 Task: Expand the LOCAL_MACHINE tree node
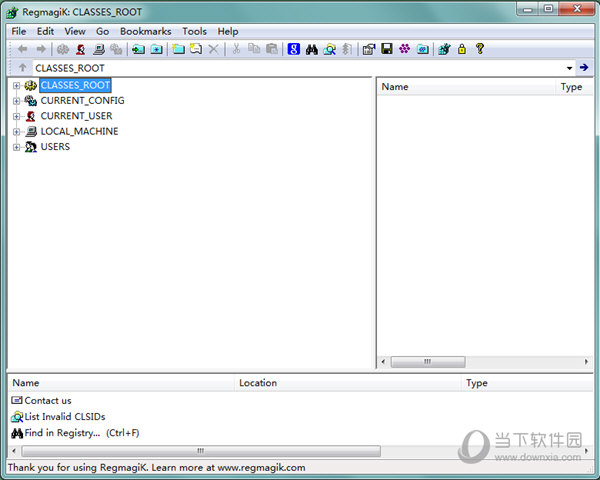point(16,132)
